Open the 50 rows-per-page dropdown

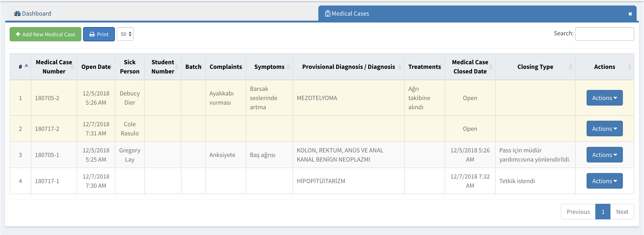point(125,34)
